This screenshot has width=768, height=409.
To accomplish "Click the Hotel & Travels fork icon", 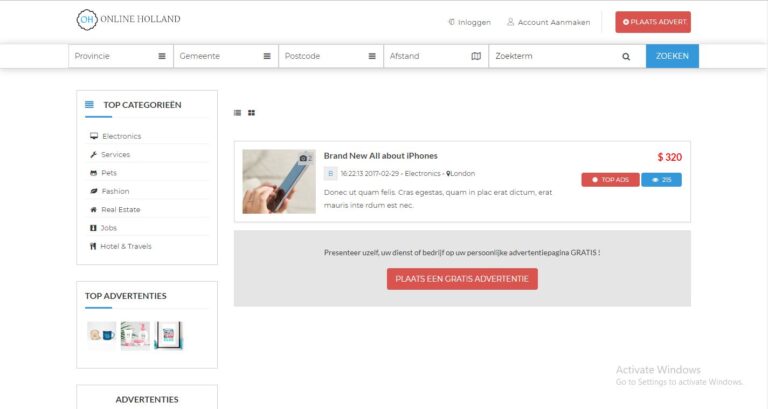I will tap(93, 246).
